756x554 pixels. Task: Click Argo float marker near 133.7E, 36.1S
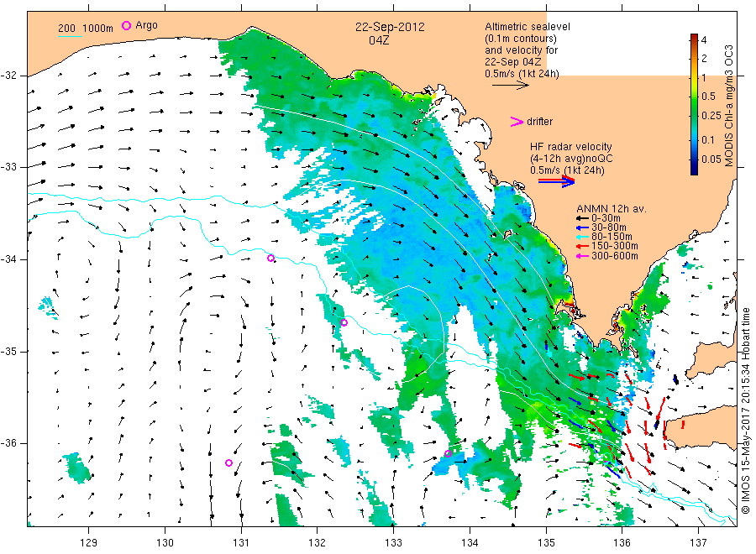coord(448,453)
